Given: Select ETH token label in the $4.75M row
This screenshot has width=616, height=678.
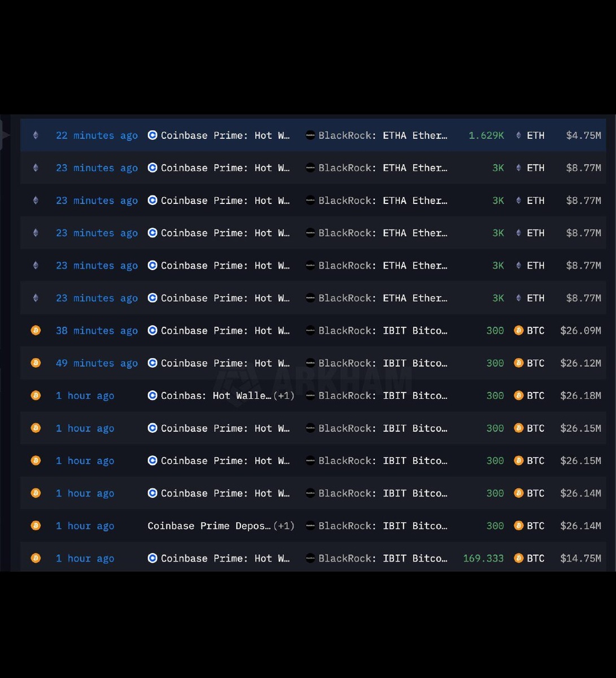Looking at the screenshot, I should [x=536, y=136].
